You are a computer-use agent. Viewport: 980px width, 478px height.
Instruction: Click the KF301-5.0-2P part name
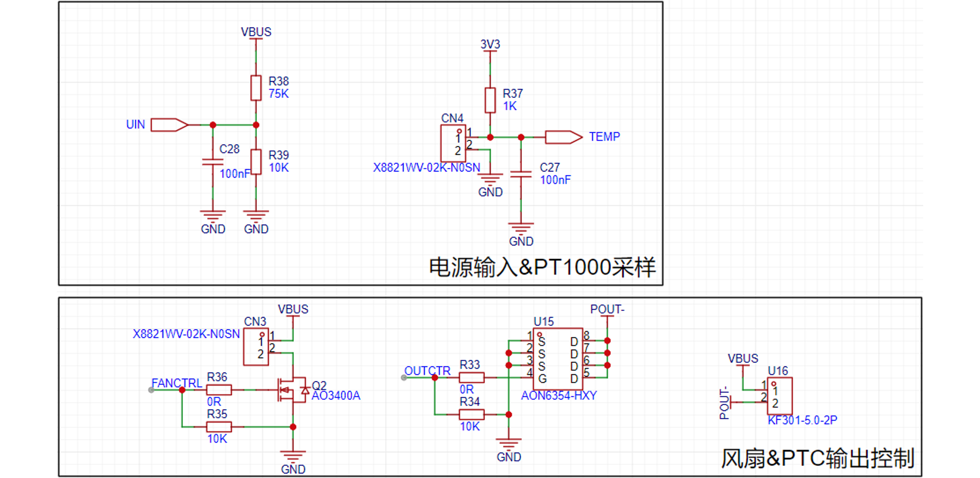802,420
